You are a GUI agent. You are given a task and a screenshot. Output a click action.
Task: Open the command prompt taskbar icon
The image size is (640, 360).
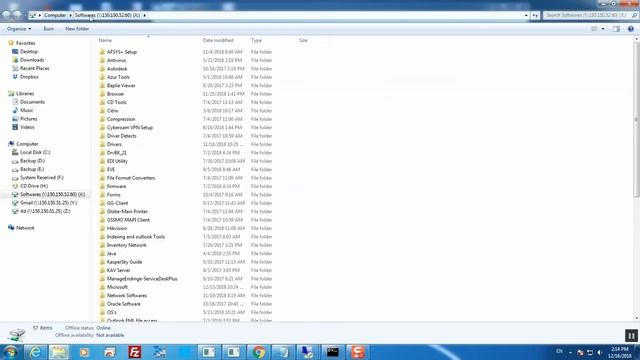coord(333,352)
